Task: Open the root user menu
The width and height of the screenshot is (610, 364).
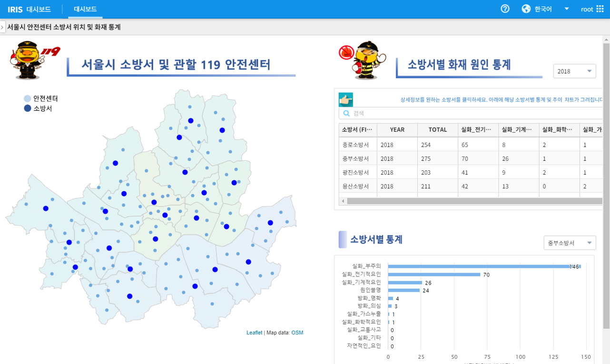Action: [587, 9]
